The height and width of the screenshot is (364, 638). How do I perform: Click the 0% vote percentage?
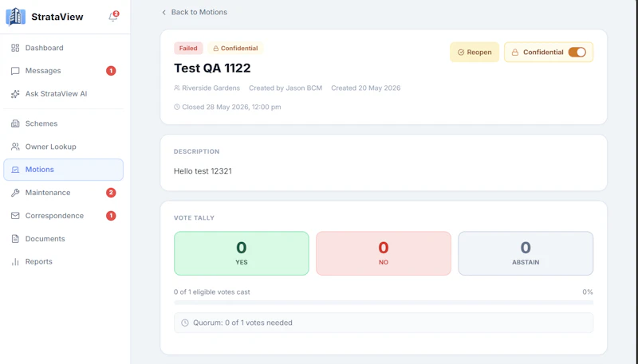coord(588,292)
